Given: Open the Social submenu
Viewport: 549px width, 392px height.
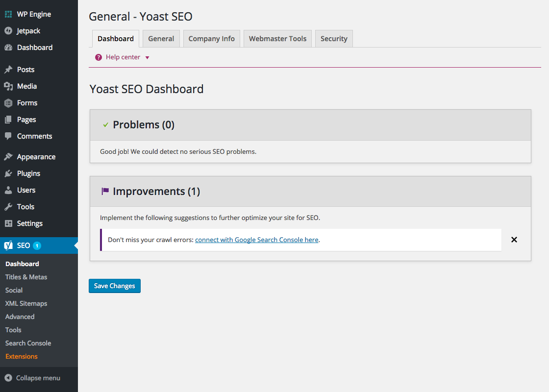Looking at the screenshot, I should click(x=14, y=290).
